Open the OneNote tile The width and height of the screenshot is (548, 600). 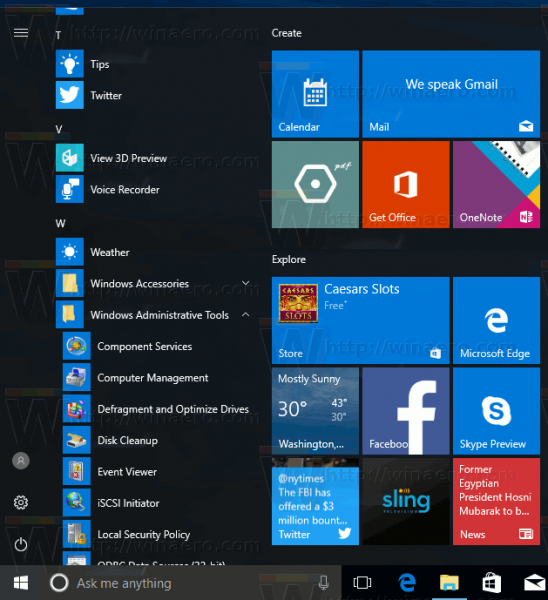pyautogui.click(x=496, y=184)
